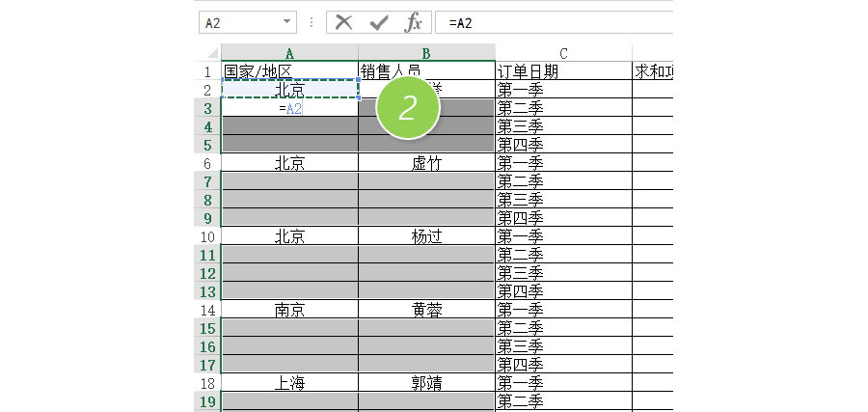This screenshot has width=868, height=412.
Task: Select row 16 header
Action: [x=207, y=346]
